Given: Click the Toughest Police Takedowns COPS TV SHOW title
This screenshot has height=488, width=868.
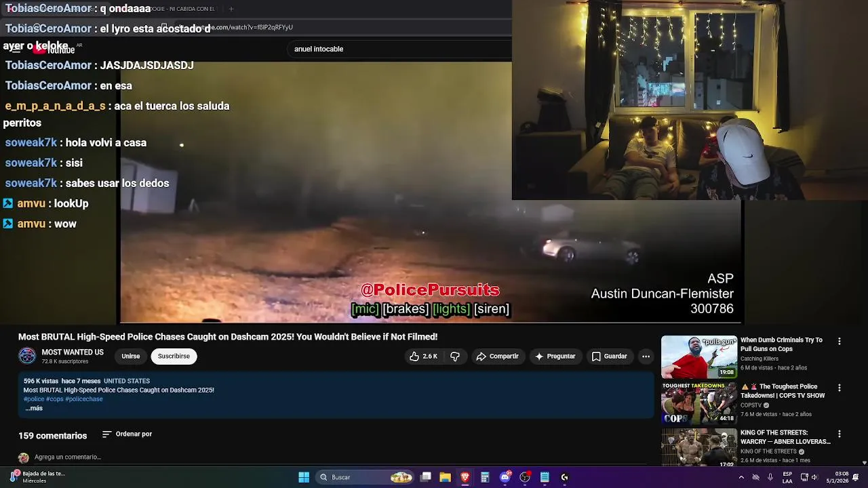Looking at the screenshot, I should click(x=783, y=391).
